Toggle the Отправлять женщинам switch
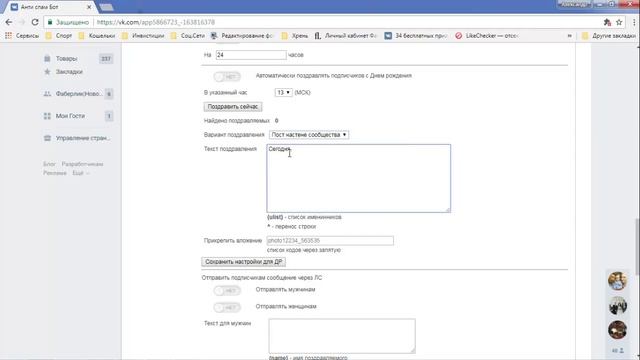 227,307
